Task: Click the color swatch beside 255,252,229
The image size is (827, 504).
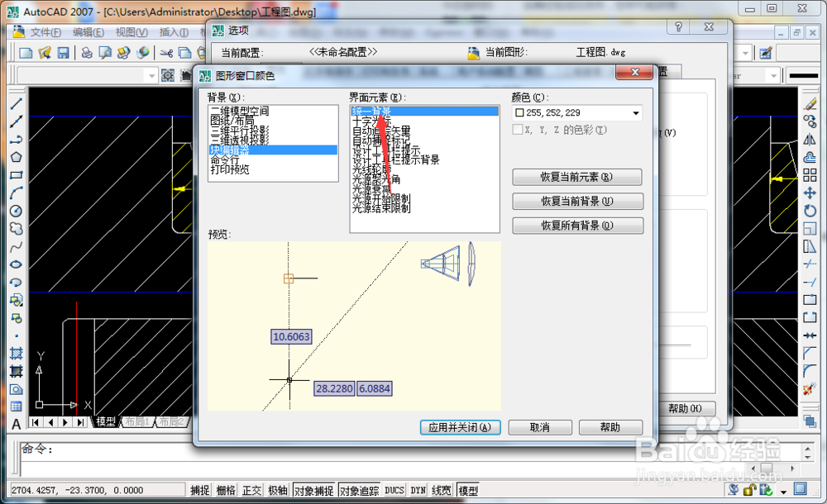Action: click(x=519, y=113)
